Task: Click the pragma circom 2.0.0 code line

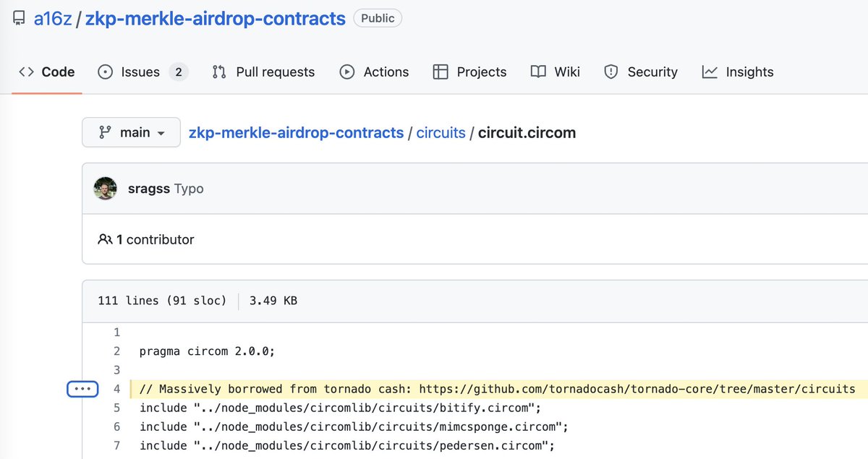Action: coord(208,351)
